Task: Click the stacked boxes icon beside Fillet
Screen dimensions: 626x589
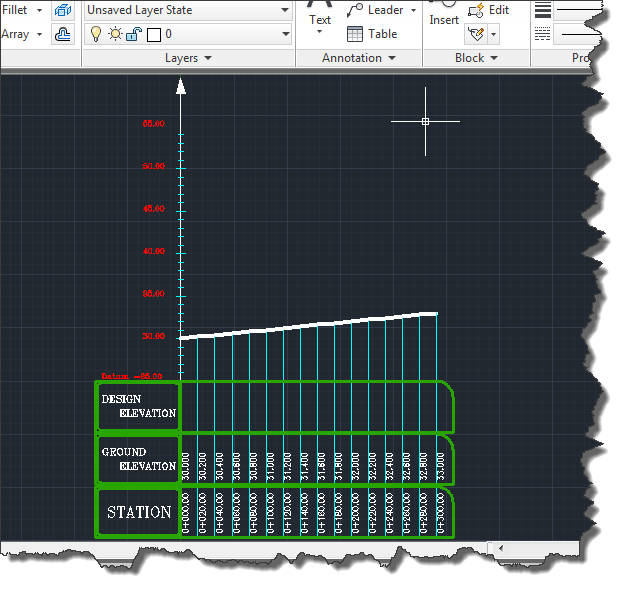Action: pyautogui.click(x=62, y=10)
